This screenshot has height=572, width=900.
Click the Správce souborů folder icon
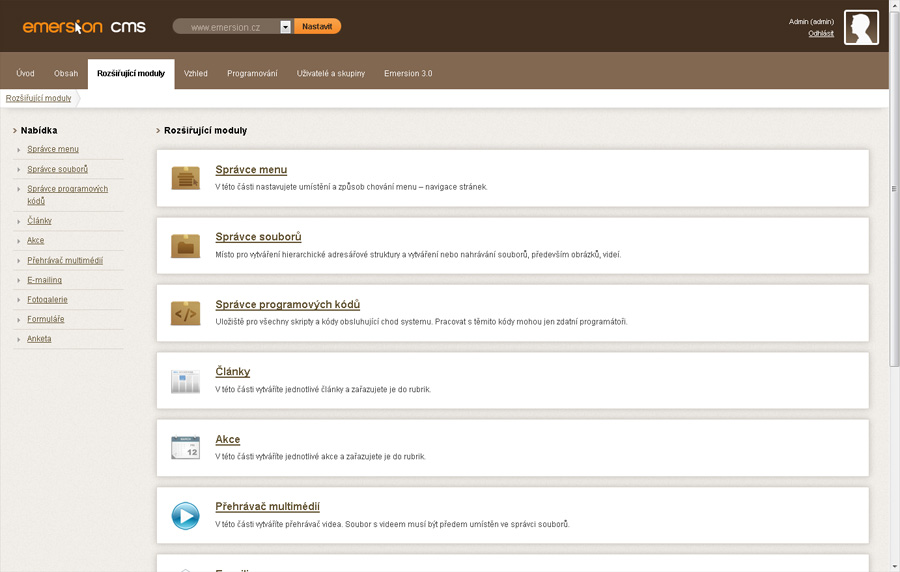[185, 246]
